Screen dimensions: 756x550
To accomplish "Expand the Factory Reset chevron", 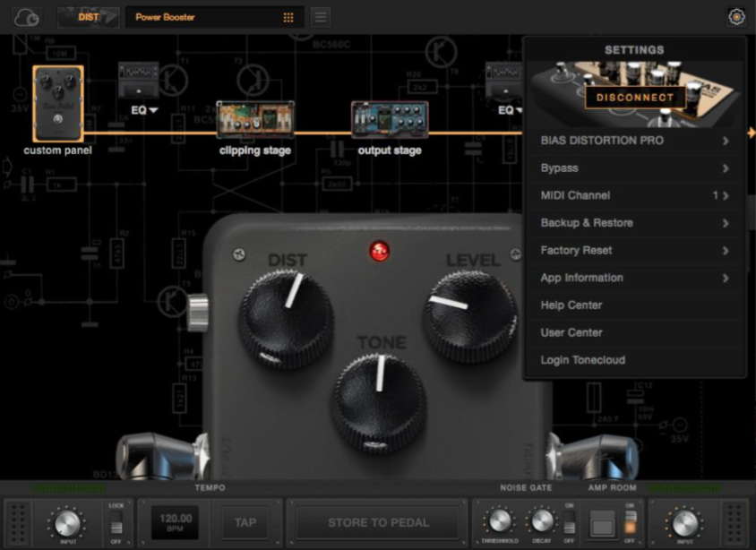I will coord(726,251).
